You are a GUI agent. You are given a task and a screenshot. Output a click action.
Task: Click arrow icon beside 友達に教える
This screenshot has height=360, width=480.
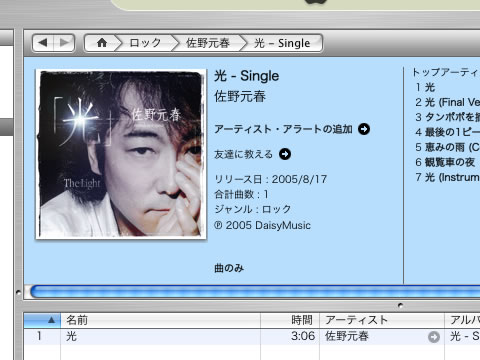[285, 154]
